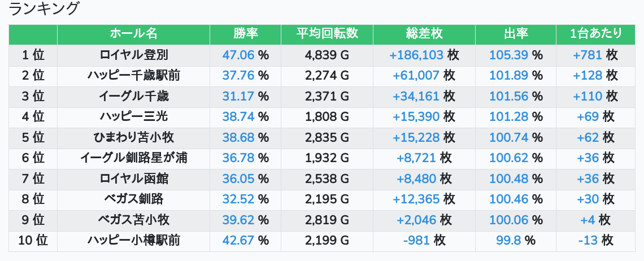The height and width of the screenshot is (261, 644).
Task: Select the ベガス苫小牧 hall name
Action: 133,220
